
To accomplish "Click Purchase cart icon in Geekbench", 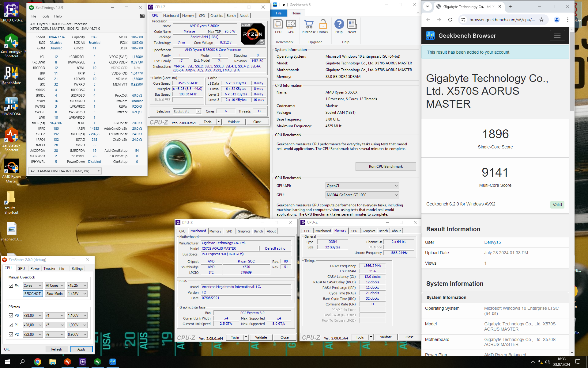I will (x=308, y=26).
